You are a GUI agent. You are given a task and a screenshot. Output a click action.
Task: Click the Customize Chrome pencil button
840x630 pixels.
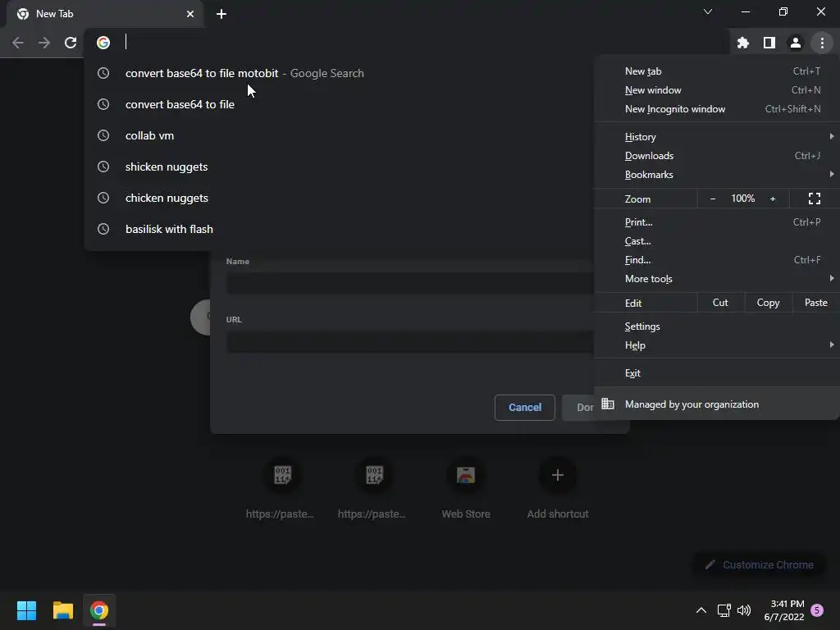coord(759,564)
